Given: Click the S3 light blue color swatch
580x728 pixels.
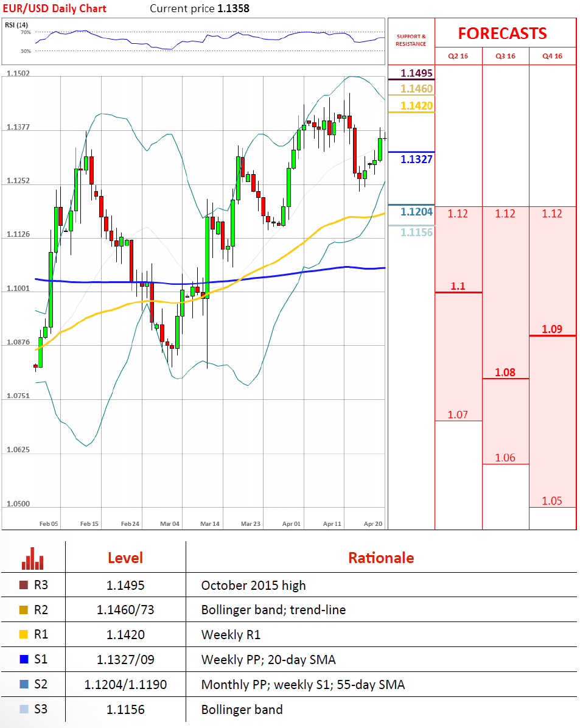Looking at the screenshot, I should pyautogui.click(x=24, y=709).
